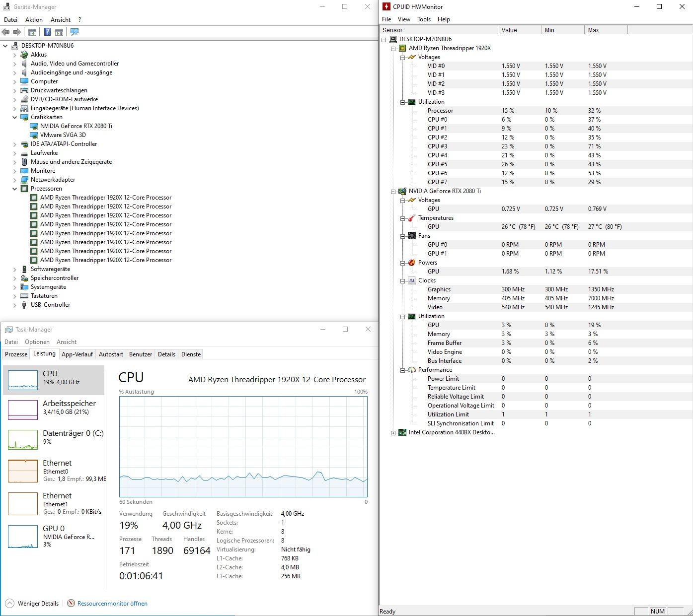This screenshot has height=616, width=693.
Task: Open the blue Help icon in Geräte-Manager
Action: tap(47, 32)
